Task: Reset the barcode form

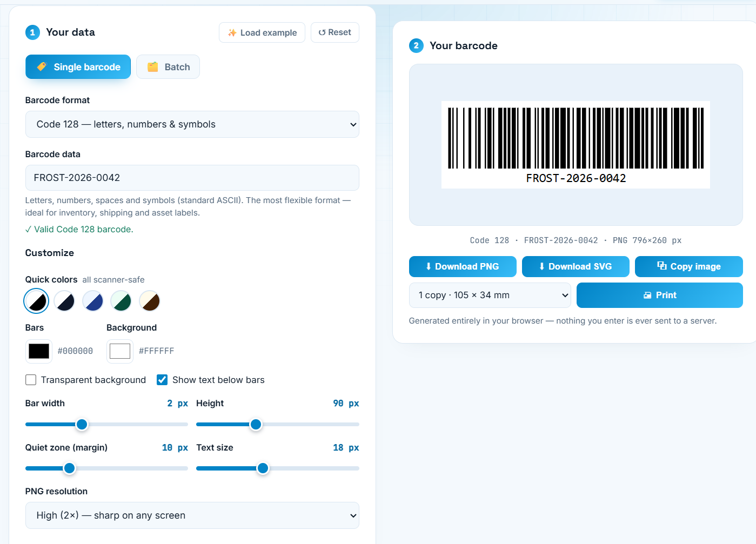Action: (x=335, y=32)
